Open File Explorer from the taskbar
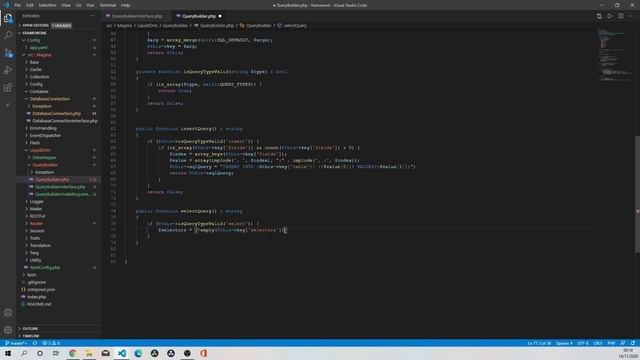 tap(89, 353)
